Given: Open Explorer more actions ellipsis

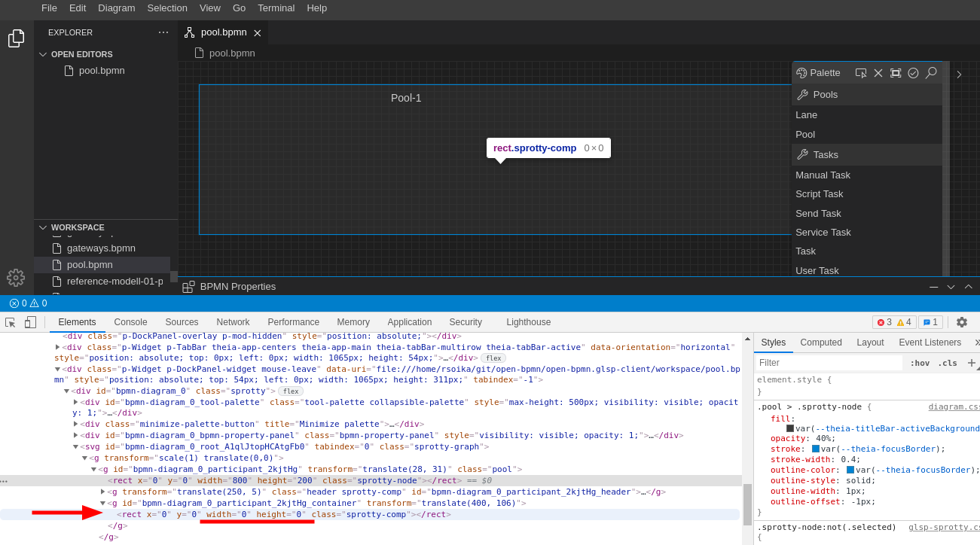Looking at the screenshot, I should pos(163,32).
